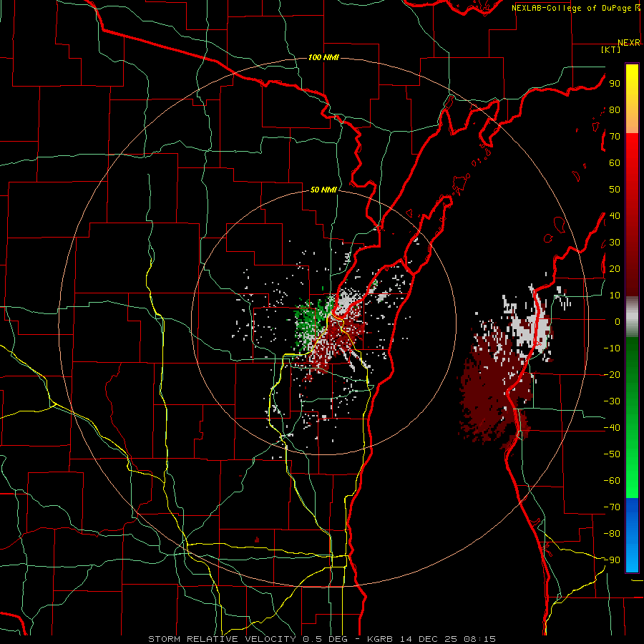Click the [KT] units label

tap(611, 49)
